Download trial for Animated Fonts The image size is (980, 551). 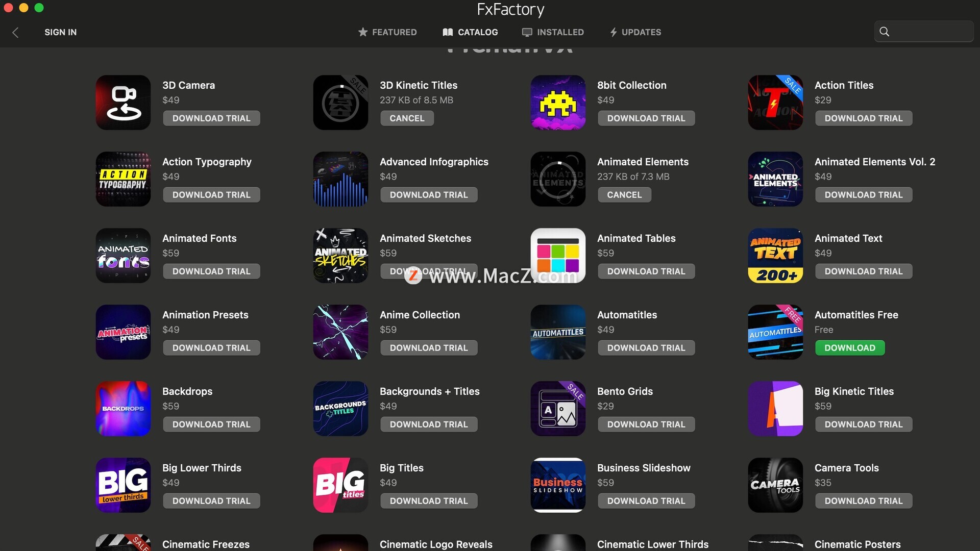click(211, 271)
